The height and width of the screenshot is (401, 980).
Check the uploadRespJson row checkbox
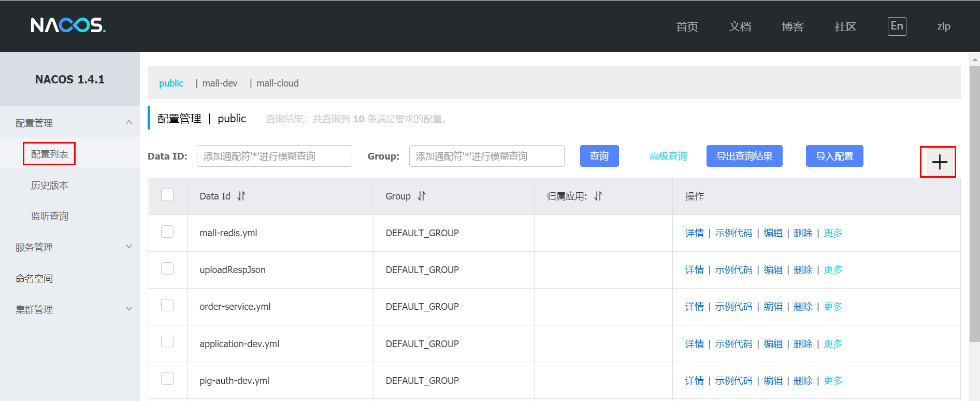(x=167, y=268)
